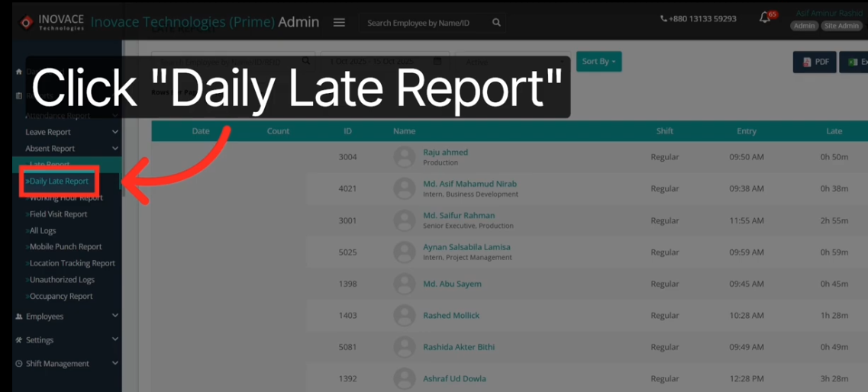Open Absent Report menu item
This screenshot has height=392, width=868.
(x=50, y=148)
